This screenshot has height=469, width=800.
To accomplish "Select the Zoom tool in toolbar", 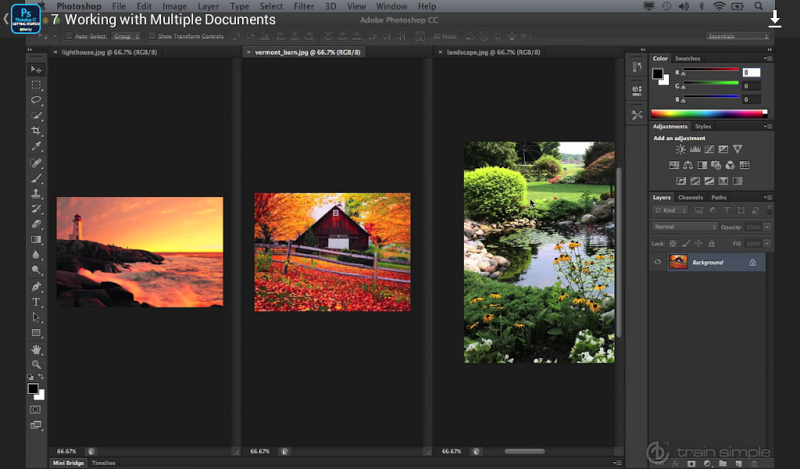I will click(36, 364).
